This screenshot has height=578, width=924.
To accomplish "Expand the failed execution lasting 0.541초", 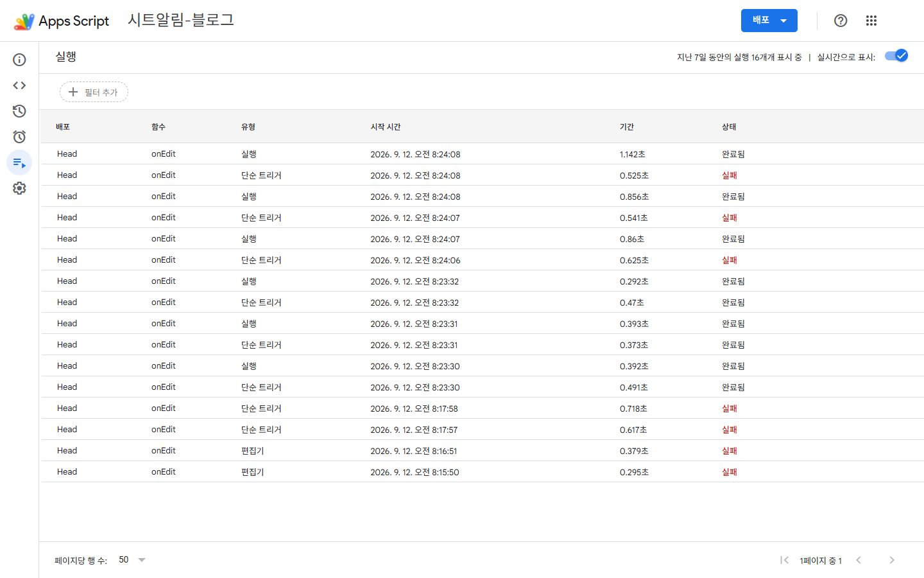I will 482,218.
